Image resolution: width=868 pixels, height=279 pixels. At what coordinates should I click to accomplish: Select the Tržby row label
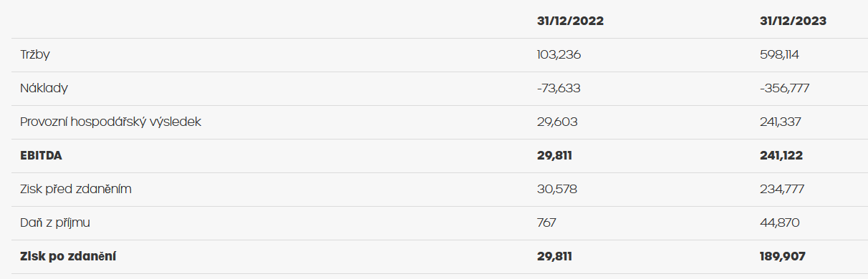pyautogui.click(x=35, y=55)
